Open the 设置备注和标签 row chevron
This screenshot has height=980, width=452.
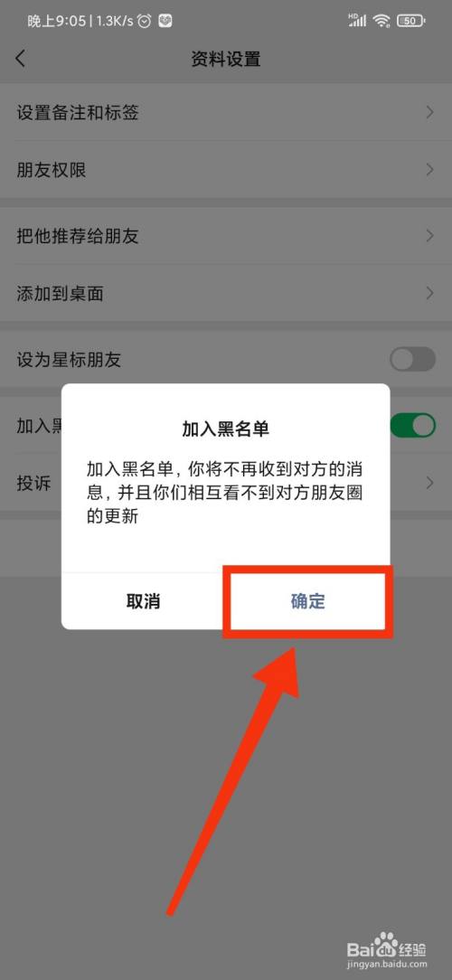(x=430, y=112)
